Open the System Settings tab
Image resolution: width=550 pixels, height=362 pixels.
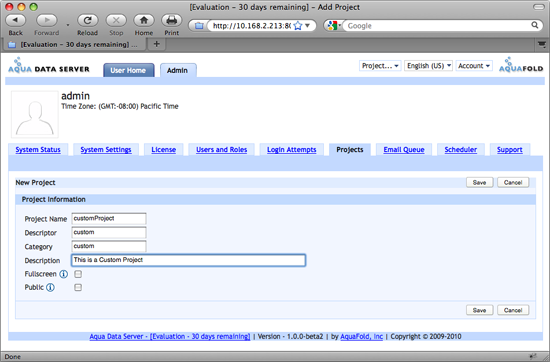[106, 150]
